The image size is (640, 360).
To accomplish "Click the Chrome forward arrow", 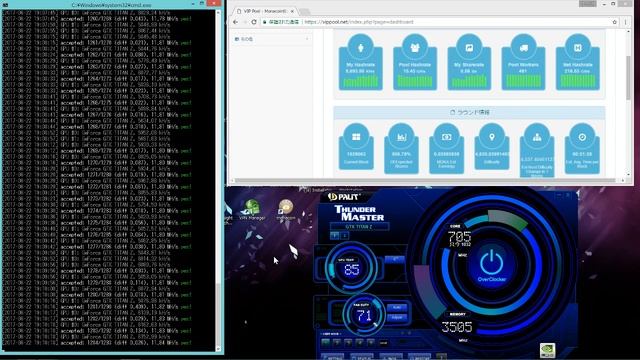I will pos(245,22).
